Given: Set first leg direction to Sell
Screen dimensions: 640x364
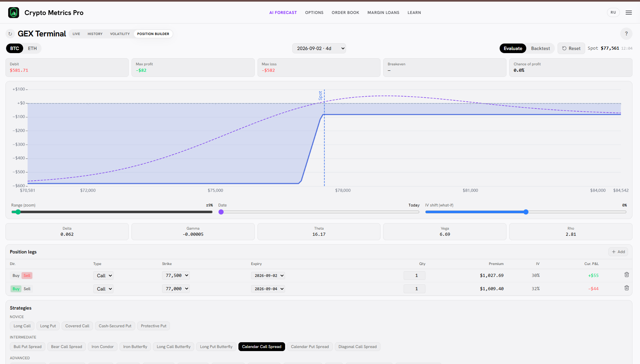Looking at the screenshot, I should (27, 276).
